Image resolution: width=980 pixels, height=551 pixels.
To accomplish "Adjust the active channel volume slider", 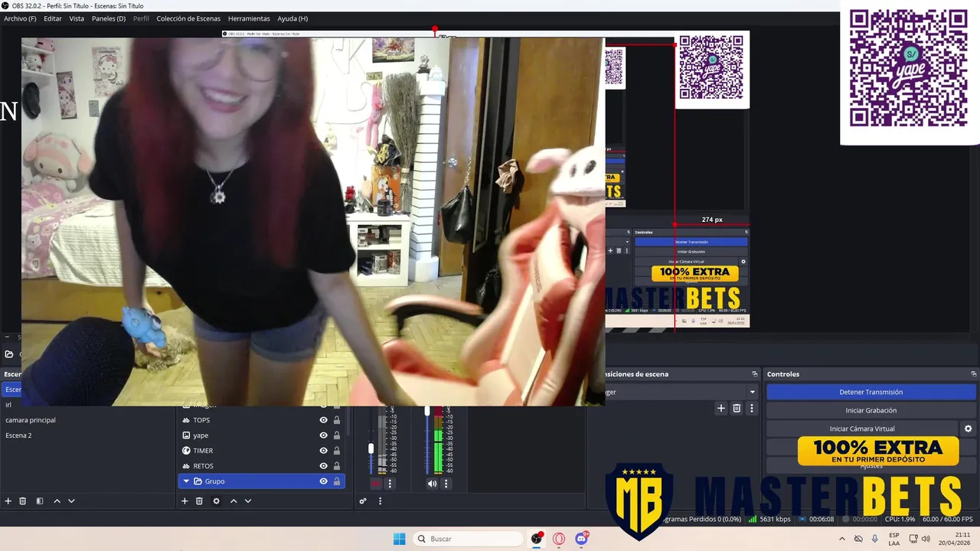I will [427, 411].
